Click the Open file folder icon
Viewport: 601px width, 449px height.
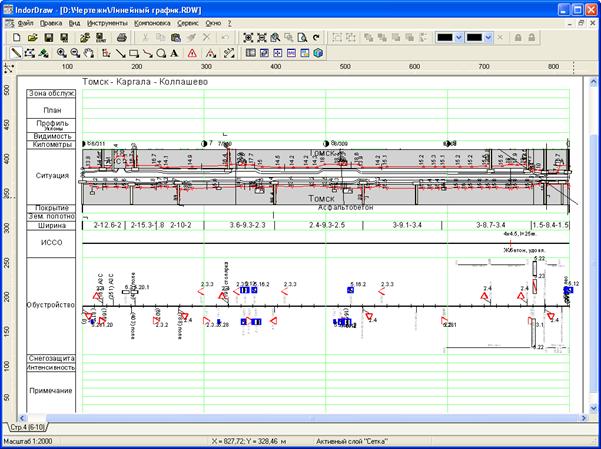coord(33,37)
